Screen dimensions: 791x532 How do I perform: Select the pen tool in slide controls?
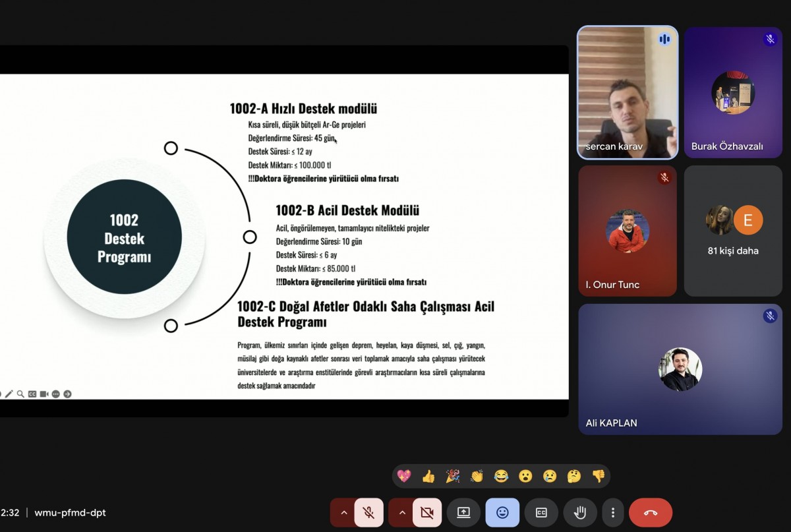pos(9,394)
